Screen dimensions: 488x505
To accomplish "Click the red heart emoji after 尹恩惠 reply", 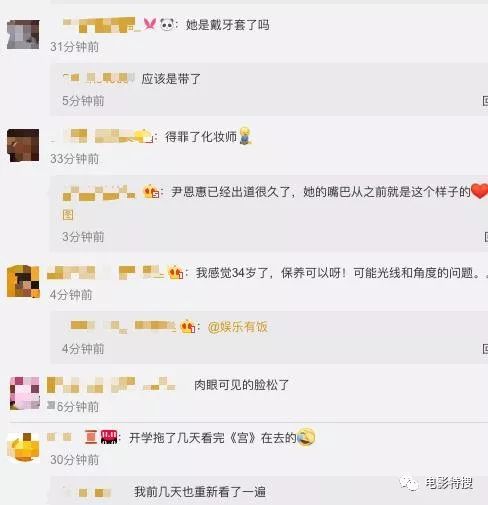I will (x=480, y=192).
